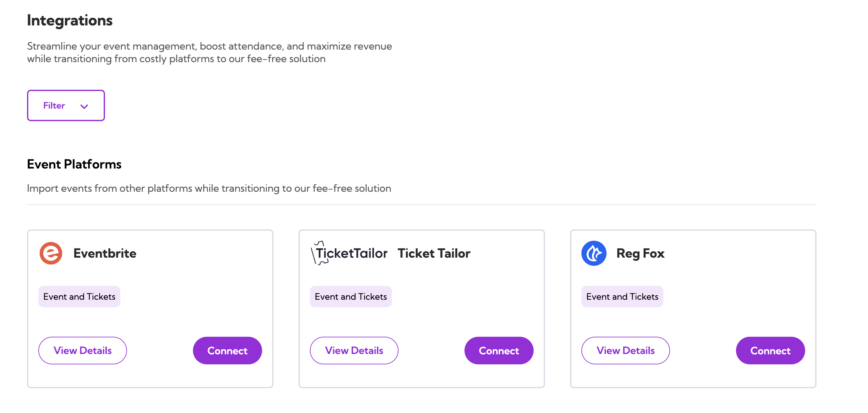Collapse the Filter options panel
The width and height of the screenshot is (868, 413).
(66, 105)
